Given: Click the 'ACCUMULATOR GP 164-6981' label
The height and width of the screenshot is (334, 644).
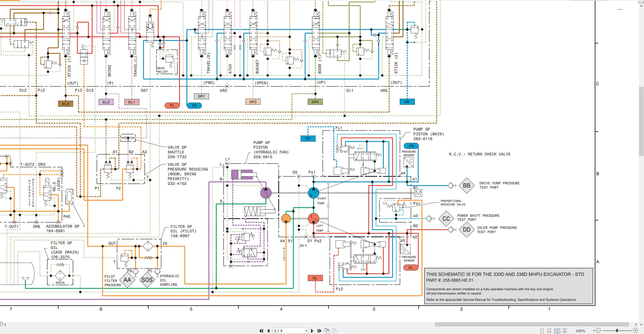Looking at the screenshot, I should coord(63,229).
